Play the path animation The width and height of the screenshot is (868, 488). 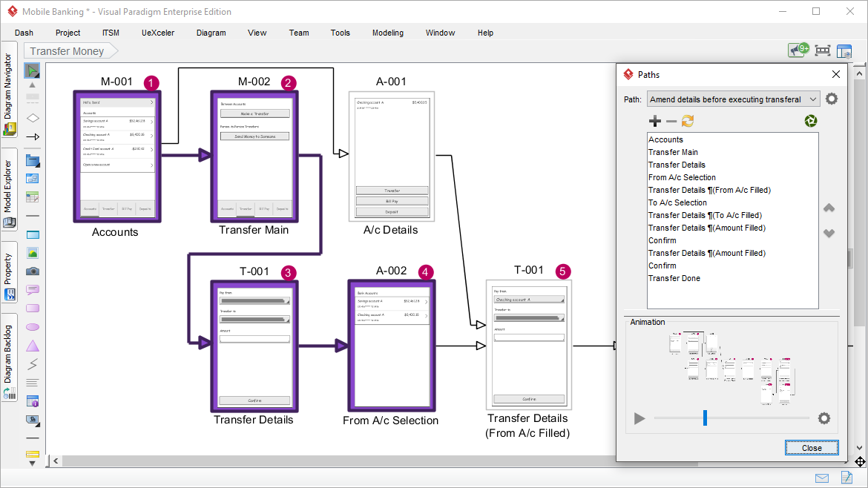pos(639,418)
